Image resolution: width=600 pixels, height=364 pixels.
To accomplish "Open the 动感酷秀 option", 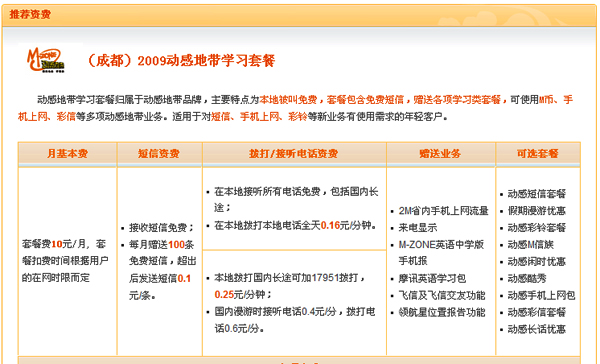I will coord(527,278).
